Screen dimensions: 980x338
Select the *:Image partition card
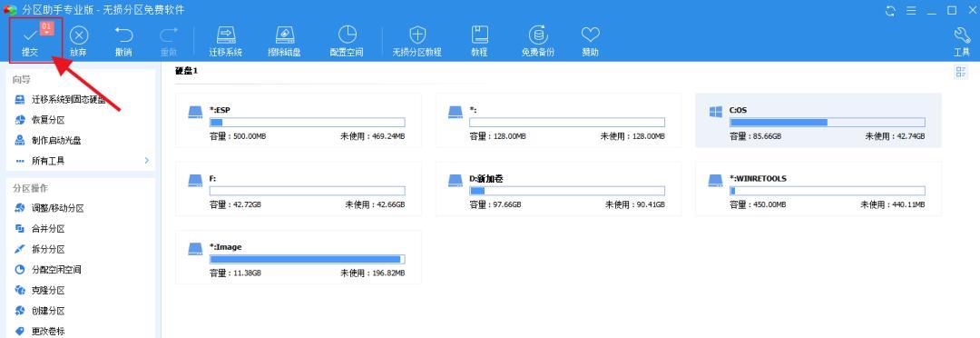pyautogui.click(x=299, y=257)
